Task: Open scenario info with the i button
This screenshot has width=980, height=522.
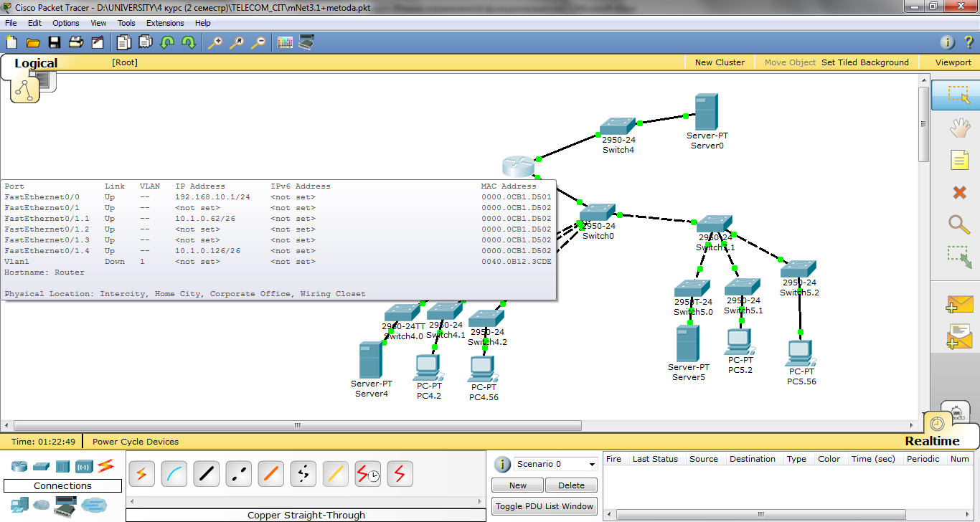Action: pos(502,464)
